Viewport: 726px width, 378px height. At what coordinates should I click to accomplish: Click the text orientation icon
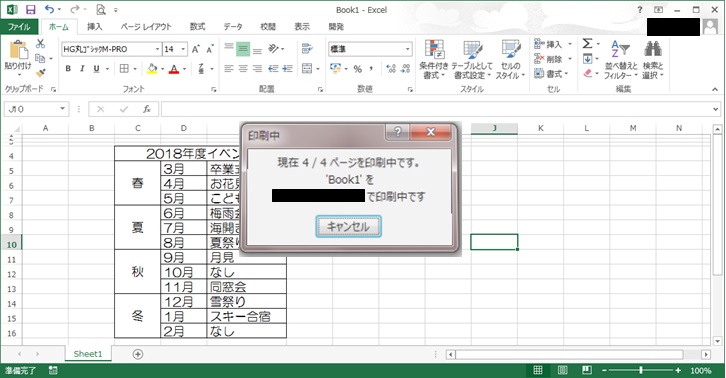(274, 49)
